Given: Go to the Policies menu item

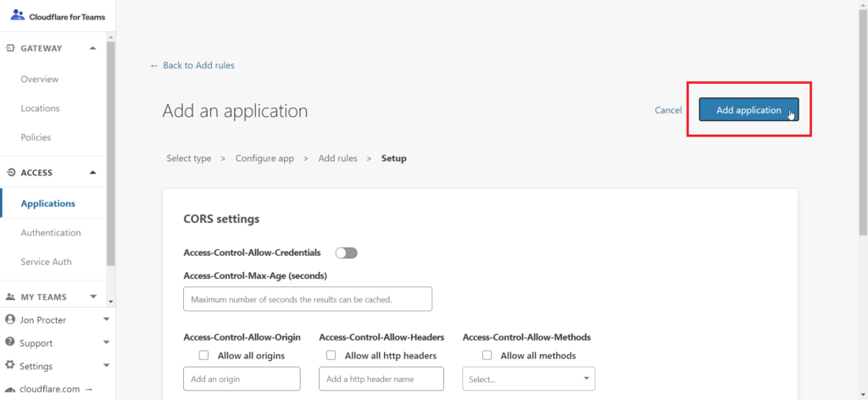Looking at the screenshot, I should tap(36, 137).
